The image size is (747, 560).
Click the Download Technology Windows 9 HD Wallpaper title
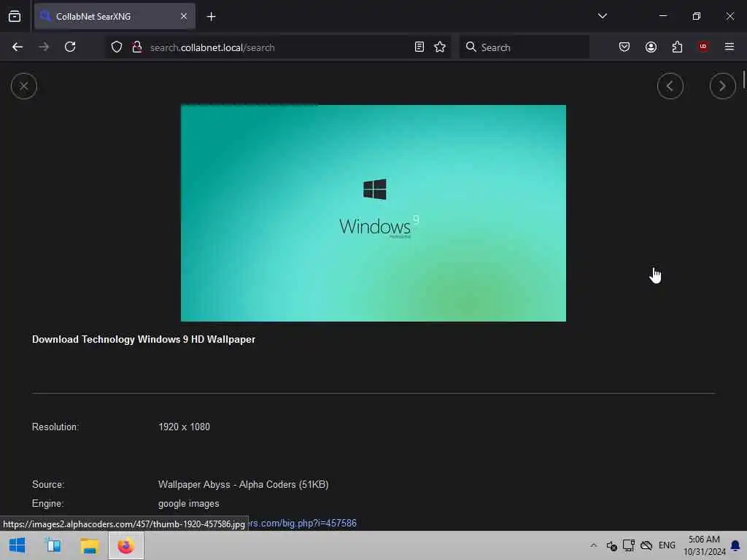click(x=144, y=340)
